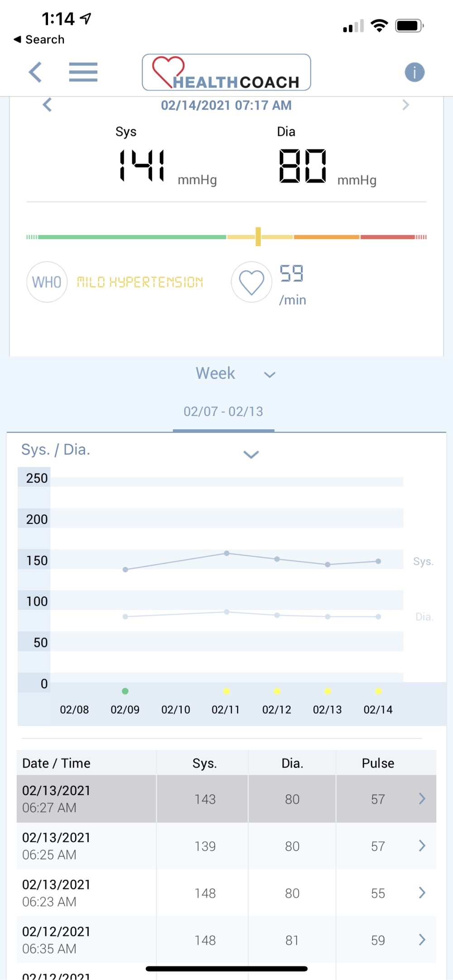Screen dimensions: 453x980
Task: Tap the blood pressure classification color bar marker
Action: 258,236
